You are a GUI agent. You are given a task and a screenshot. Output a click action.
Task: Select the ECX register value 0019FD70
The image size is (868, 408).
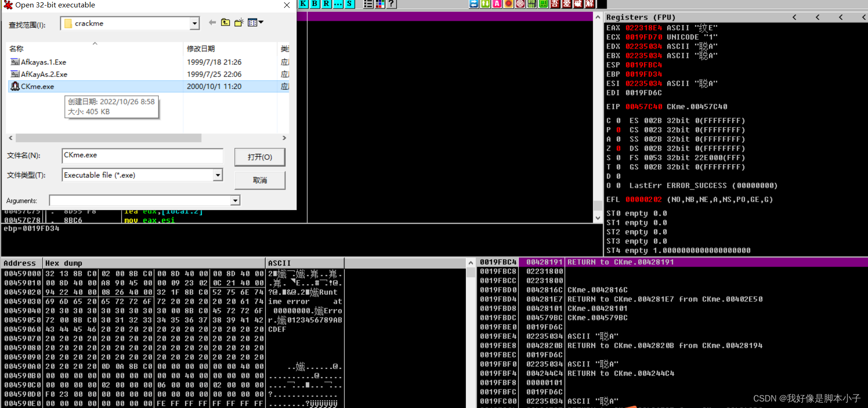point(643,37)
